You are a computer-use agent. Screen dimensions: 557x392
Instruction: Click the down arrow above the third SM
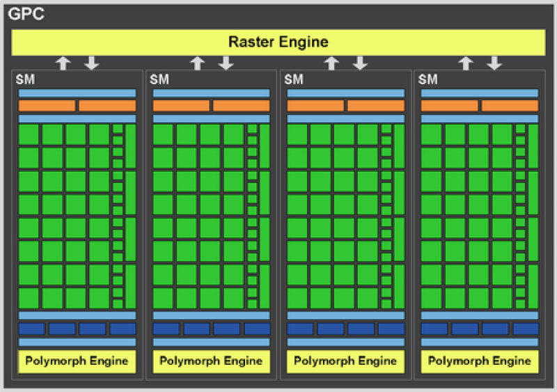click(360, 63)
